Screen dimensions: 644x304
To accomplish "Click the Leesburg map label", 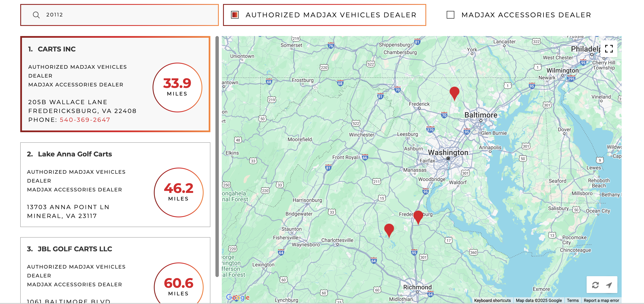I will [x=407, y=134].
